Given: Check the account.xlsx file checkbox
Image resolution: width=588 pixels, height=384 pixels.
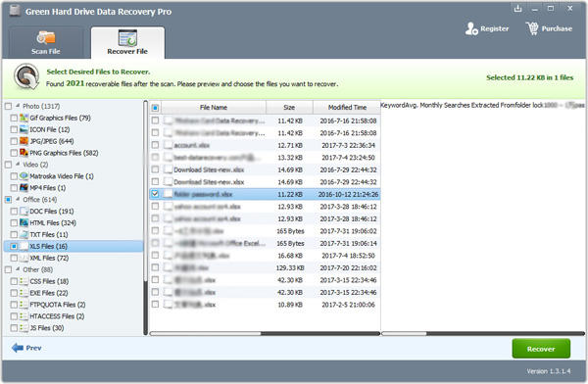Looking at the screenshot, I should pos(155,145).
